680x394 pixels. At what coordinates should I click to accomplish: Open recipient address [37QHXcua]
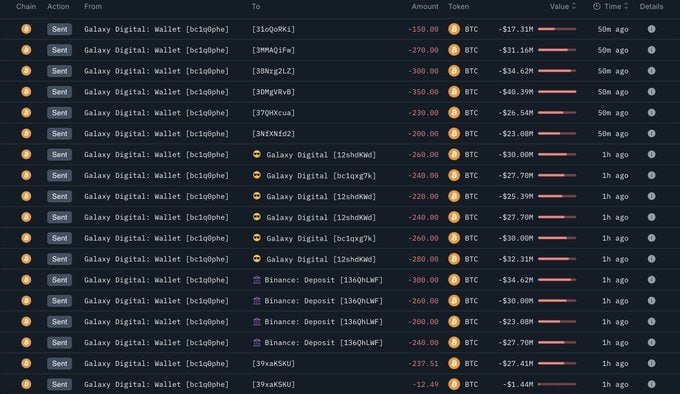273,113
